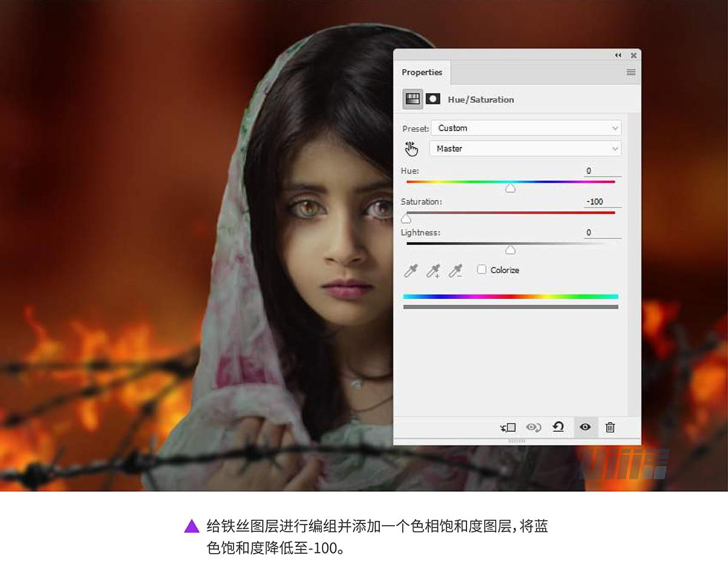Click the Preset: label text
This screenshot has height=564, width=728.
[416, 129]
